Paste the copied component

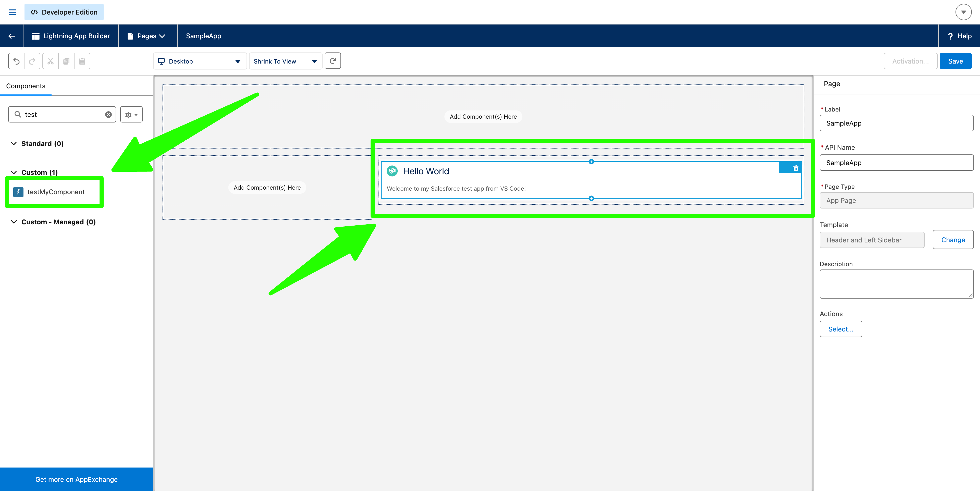(x=82, y=61)
